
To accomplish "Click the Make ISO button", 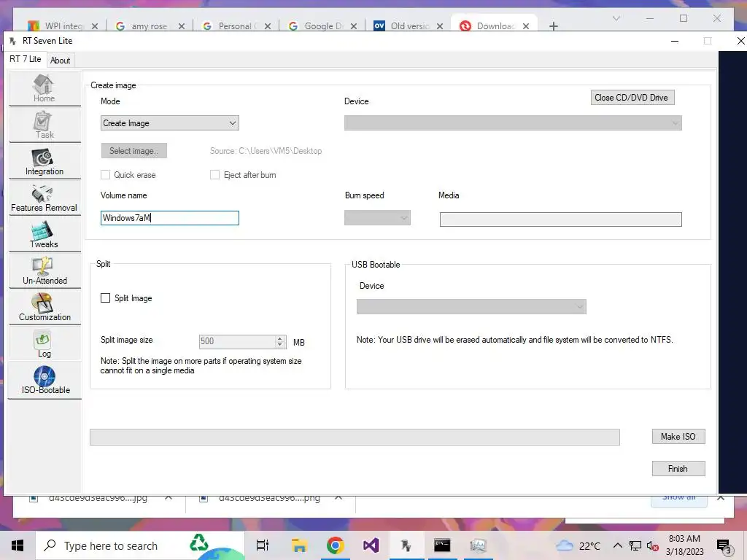I will pos(678,437).
